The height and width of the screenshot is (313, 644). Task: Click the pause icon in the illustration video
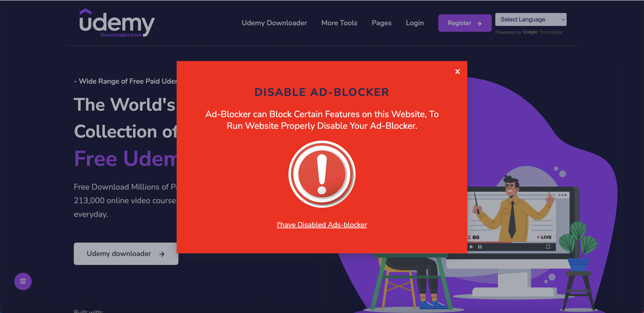[480, 247]
